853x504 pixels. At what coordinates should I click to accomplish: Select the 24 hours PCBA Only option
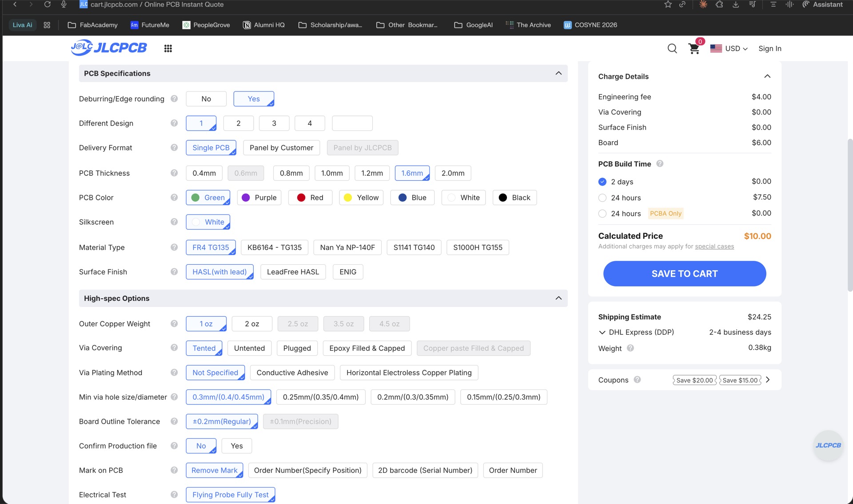602,214
